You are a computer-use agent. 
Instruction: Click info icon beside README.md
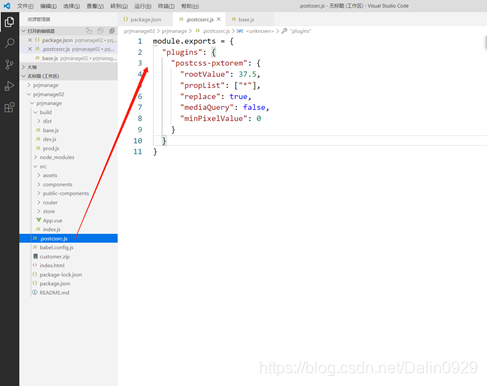click(x=35, y=292)
